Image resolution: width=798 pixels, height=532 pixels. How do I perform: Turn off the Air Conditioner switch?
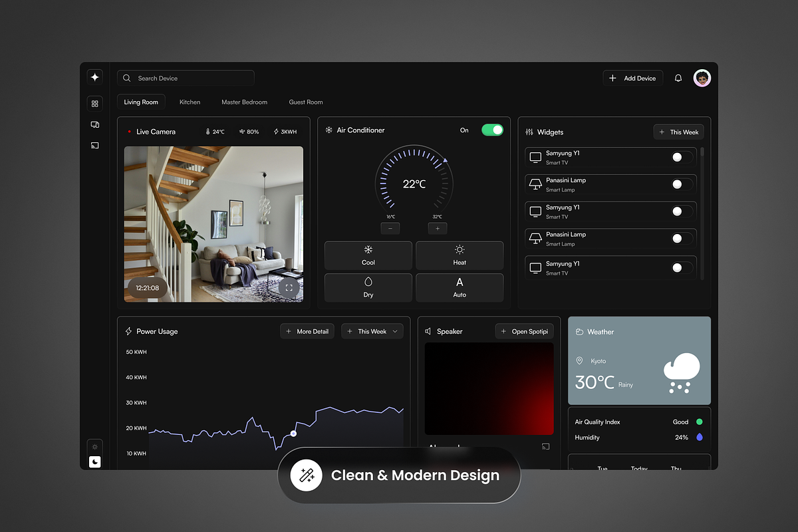click(492, 130)
